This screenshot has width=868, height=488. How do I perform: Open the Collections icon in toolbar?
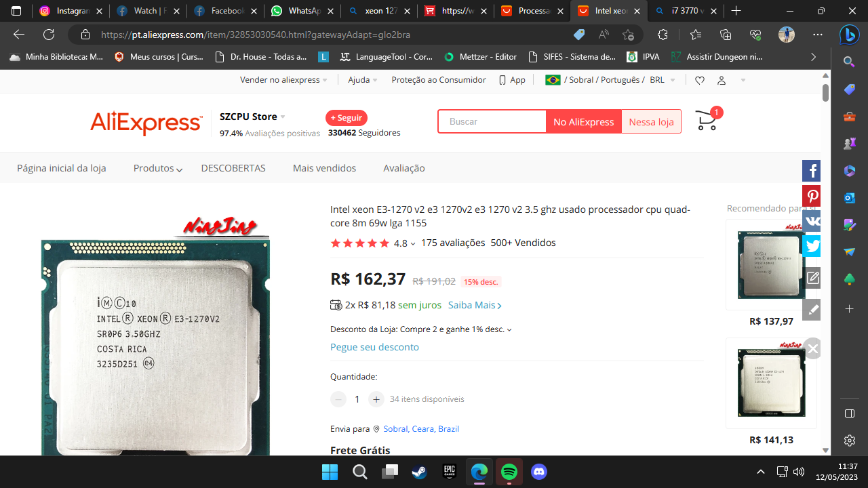coord(726,35)
